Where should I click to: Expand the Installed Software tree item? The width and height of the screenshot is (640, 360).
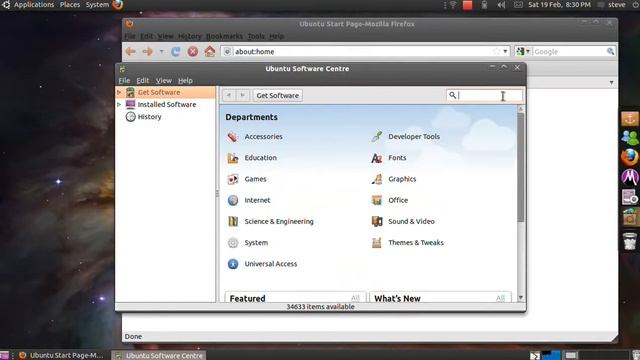(119, 105)
